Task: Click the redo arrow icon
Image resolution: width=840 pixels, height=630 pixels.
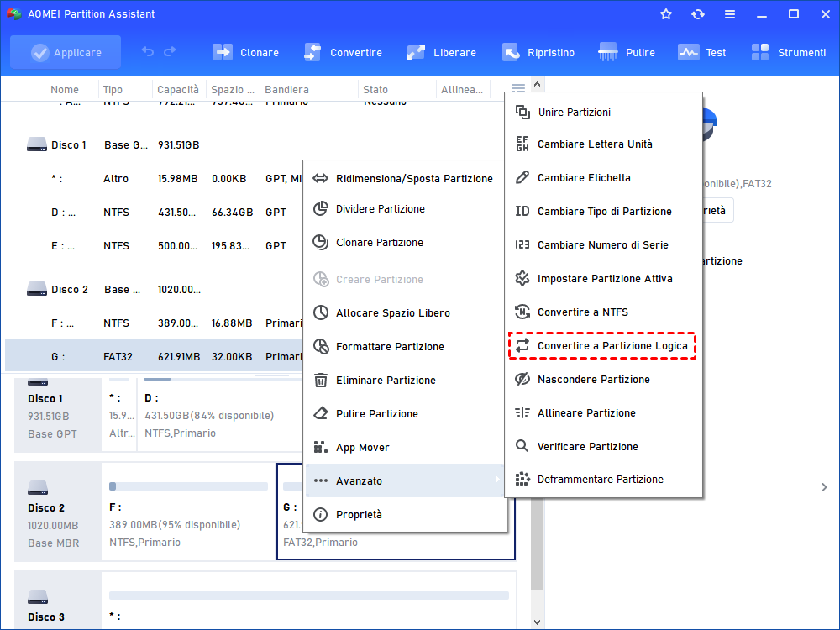Action: pyautogui.click(x=170, y=51)
